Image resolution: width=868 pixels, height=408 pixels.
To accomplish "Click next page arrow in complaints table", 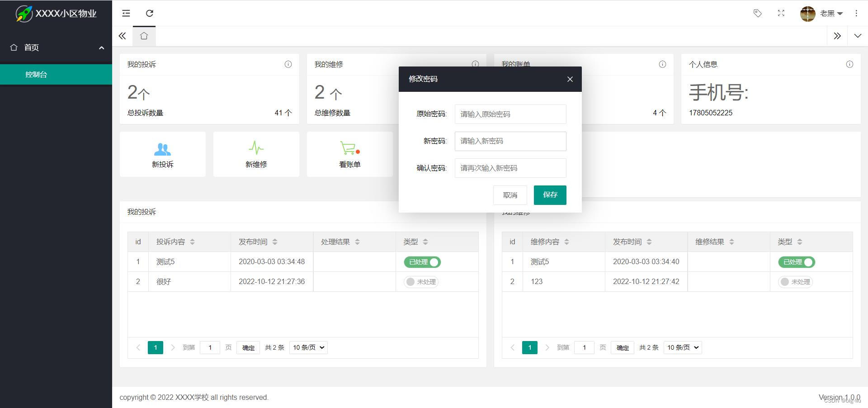I will 173,347.
